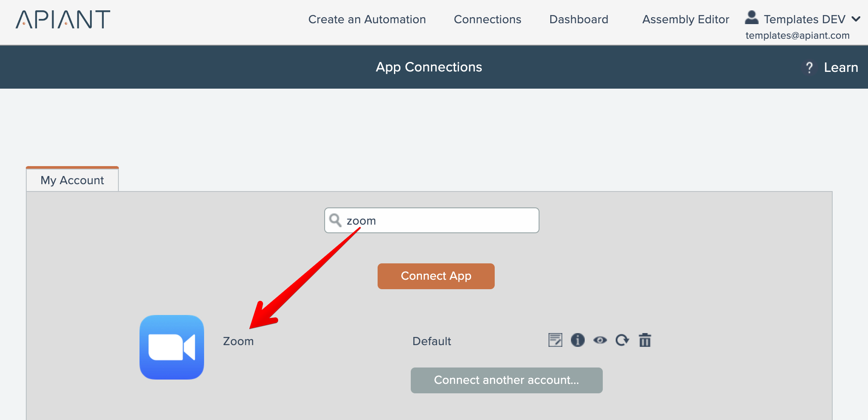This screenshot has width=868, height=420.
Task: Open the Assembly Editor
Action: point(685,19)
